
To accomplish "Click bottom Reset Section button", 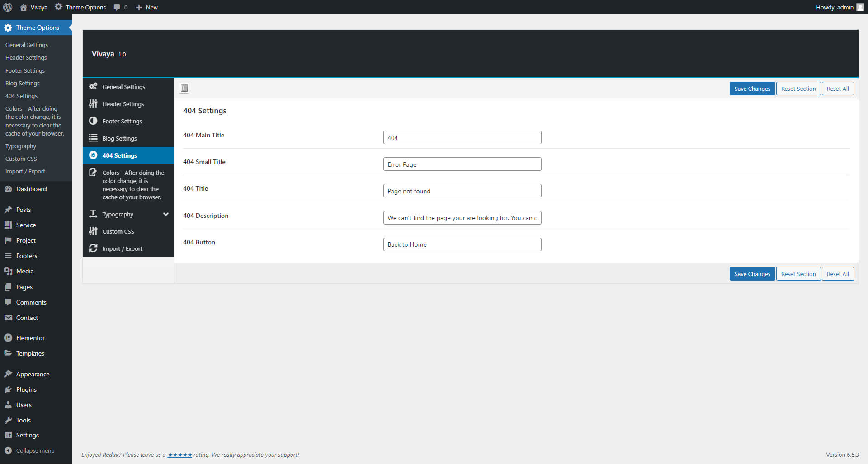I will [x=798, y=274].
